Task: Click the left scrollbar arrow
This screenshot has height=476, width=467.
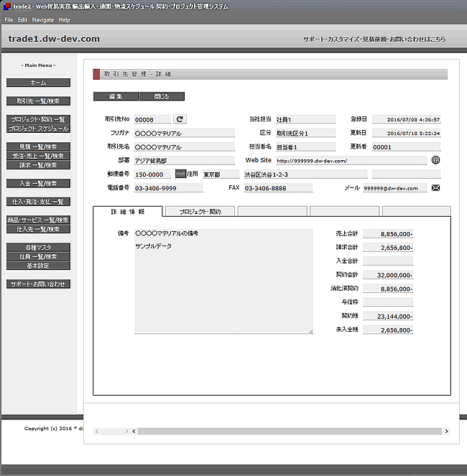Action: click(x=134, y=431)
